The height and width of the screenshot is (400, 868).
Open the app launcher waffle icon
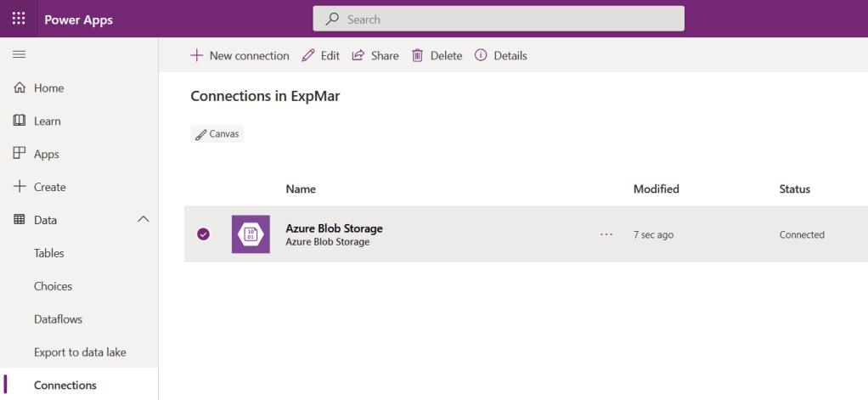click(x=19, y=19)
